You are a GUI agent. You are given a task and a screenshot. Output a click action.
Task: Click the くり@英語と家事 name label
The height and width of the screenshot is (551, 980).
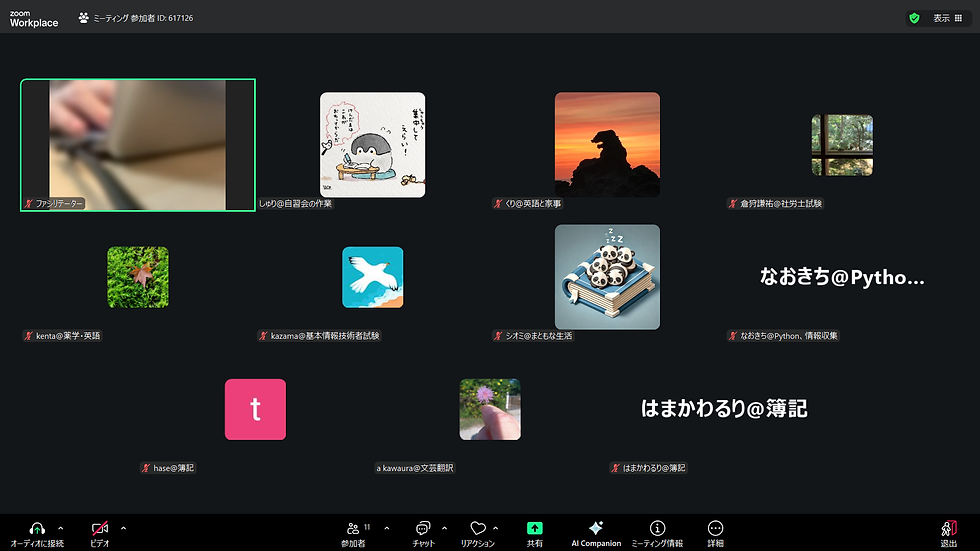528,204
